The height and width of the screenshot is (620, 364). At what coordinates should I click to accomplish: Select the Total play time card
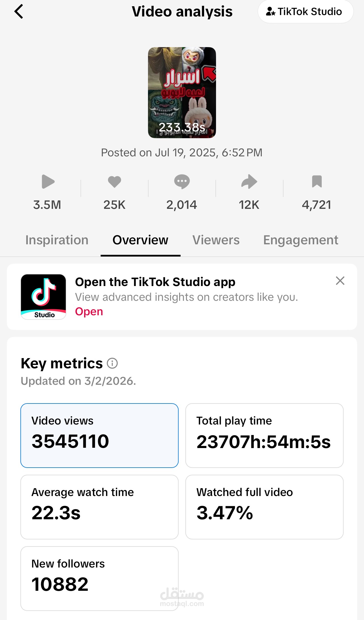[264, 435]
